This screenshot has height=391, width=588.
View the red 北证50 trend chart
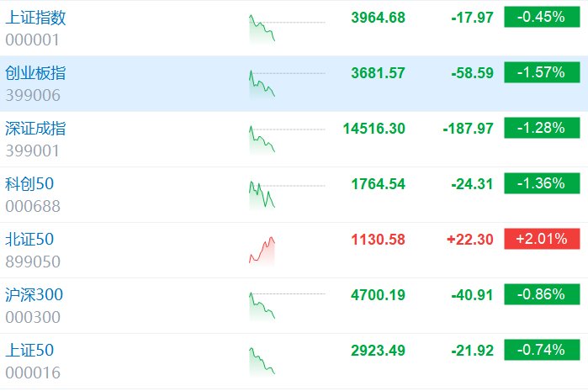[x=262, y=250]
